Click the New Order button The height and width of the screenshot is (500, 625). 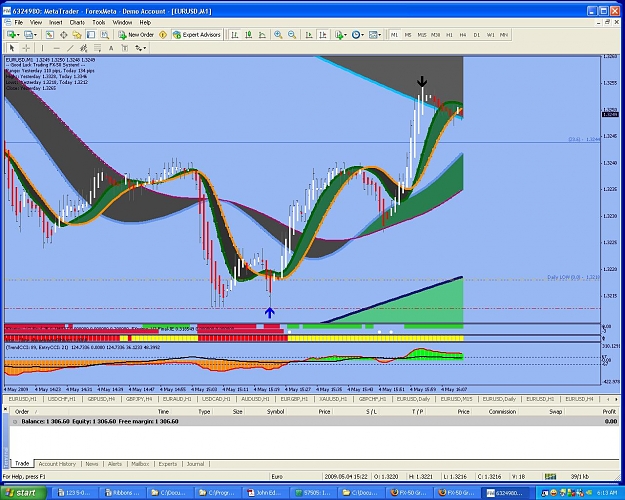click(x=136, y=35)
